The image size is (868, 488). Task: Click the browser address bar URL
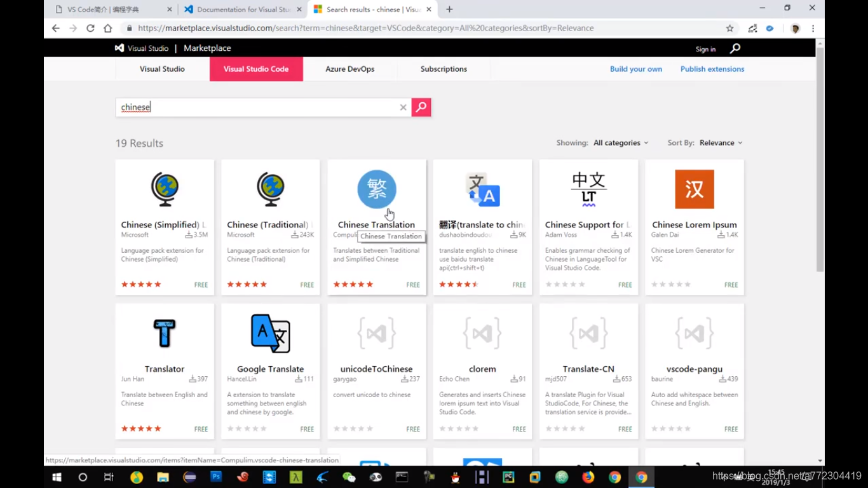point(366,28)
